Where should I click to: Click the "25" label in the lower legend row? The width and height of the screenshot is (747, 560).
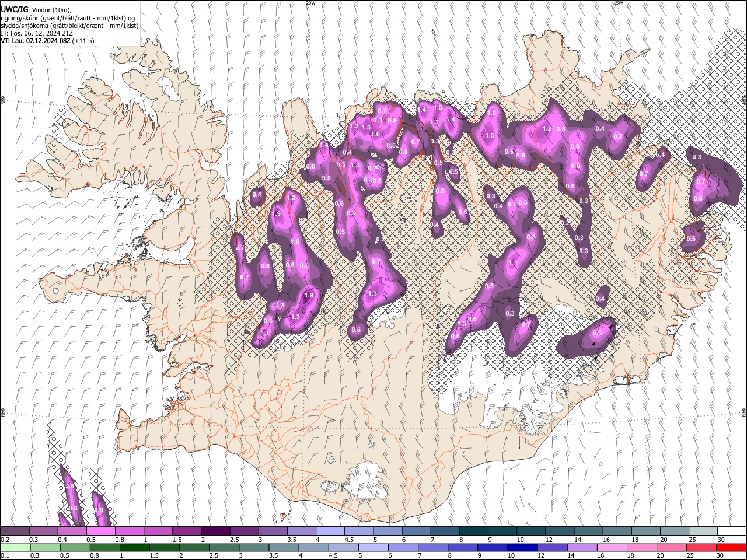click(x=690, y=556)
